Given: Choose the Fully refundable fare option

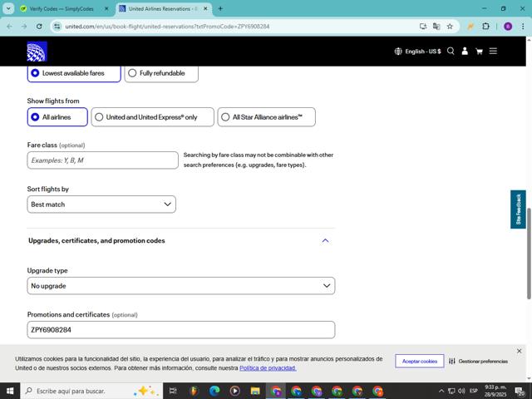Looking at the screenshot, I should pyautogui.click(x=161, y=73).
